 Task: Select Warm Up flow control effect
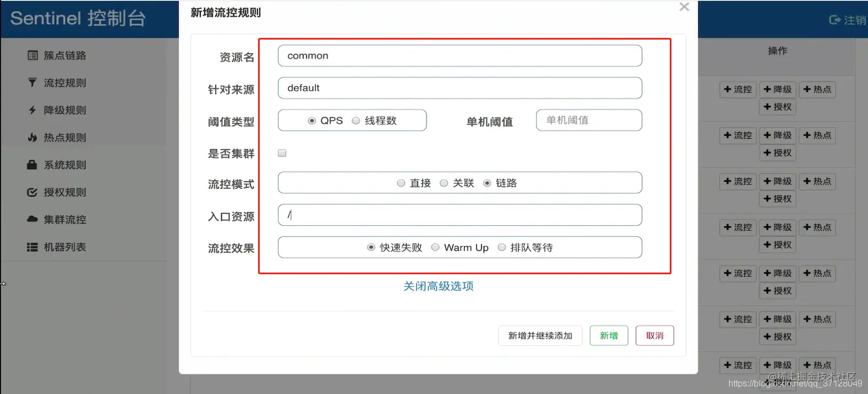point(435,247)
